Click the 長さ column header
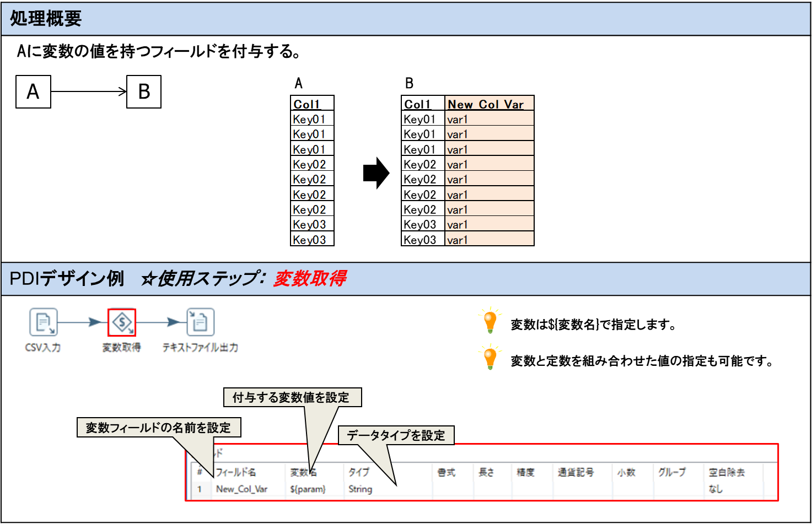This screenshot has width=812, height=524. [486, 472]
